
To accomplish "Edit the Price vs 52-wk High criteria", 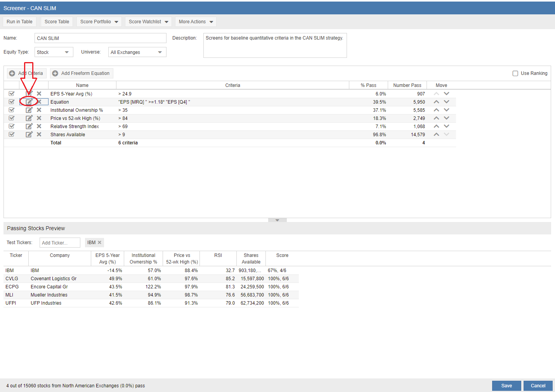I will click(29, 118).
